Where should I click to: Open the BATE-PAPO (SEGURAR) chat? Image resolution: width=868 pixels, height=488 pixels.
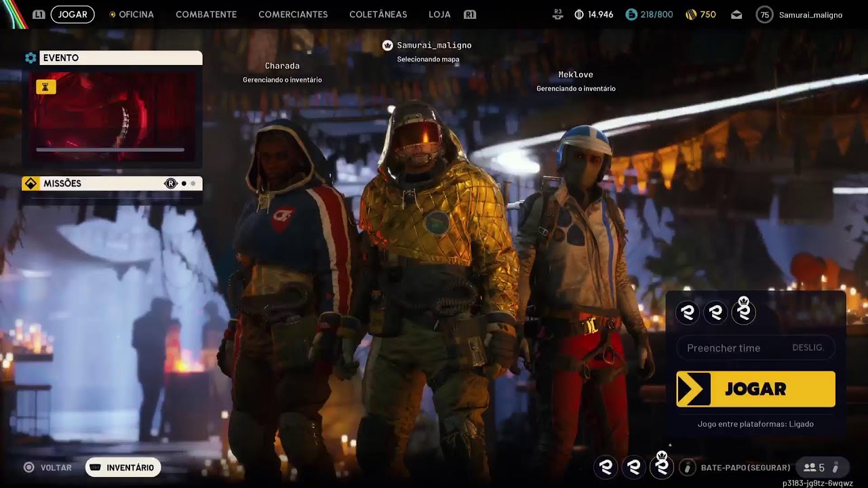tap(745, 468)
